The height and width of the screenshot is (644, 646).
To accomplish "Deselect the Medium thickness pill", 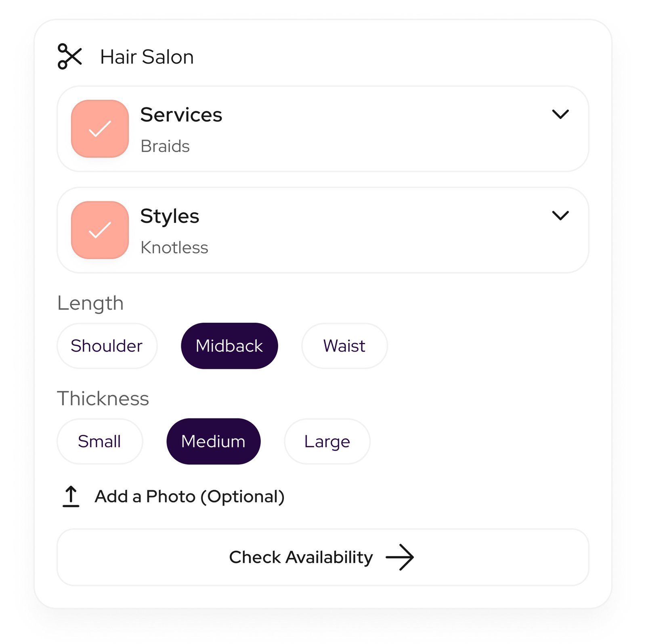I will click(x=214, y=441).
